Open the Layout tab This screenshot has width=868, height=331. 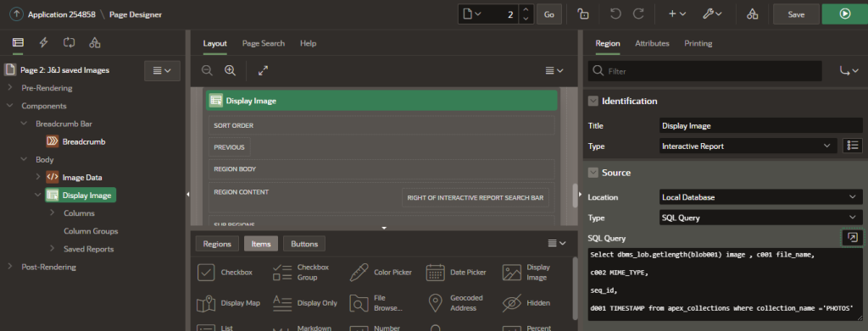pos(214,43)
